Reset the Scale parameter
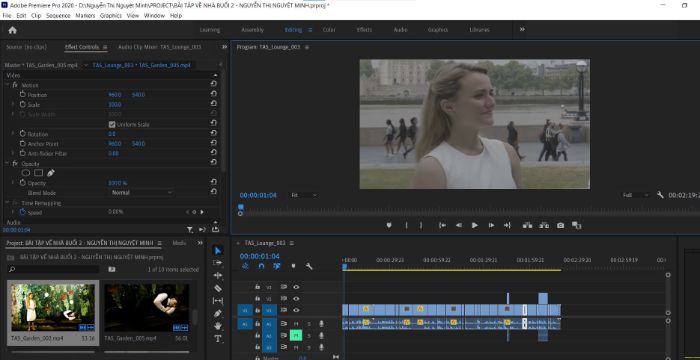 click(214, 105)
